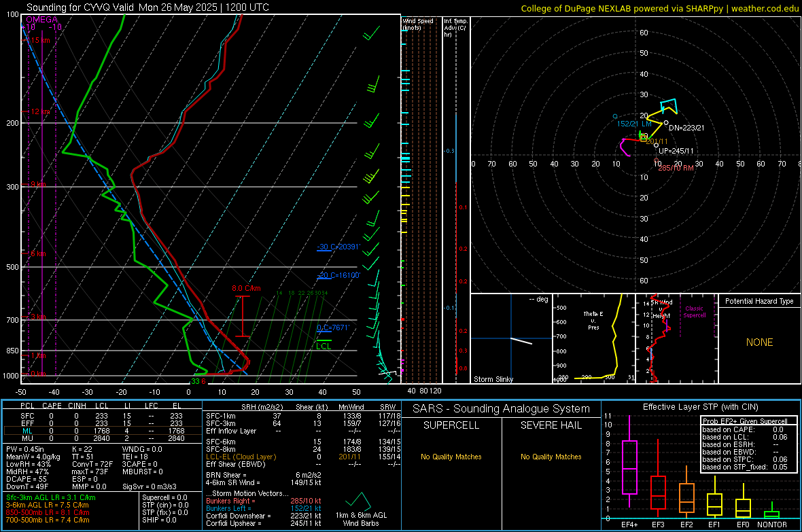Click the 'SFC-1km' shear row
Image resolution: width=802 pixels, height=532 pixels.
pos(303,416)
